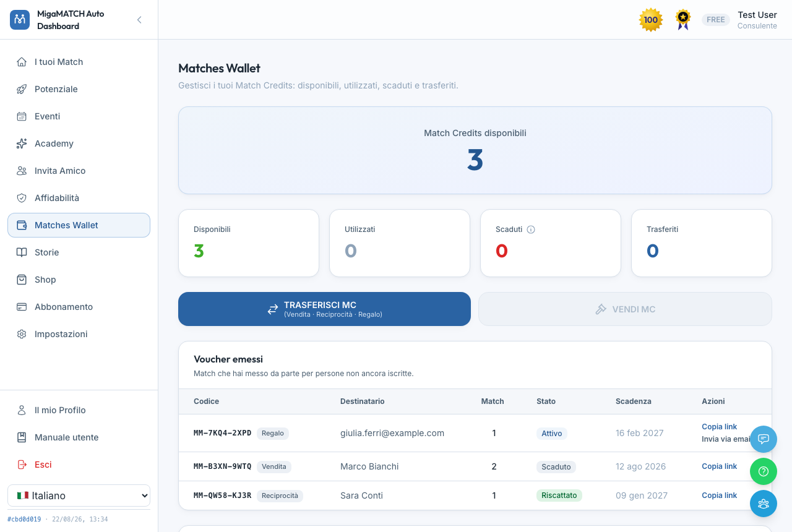Click the rocket icon beside Potenziale
Viewport: 792px width, 532px height.
pos(22,89)
